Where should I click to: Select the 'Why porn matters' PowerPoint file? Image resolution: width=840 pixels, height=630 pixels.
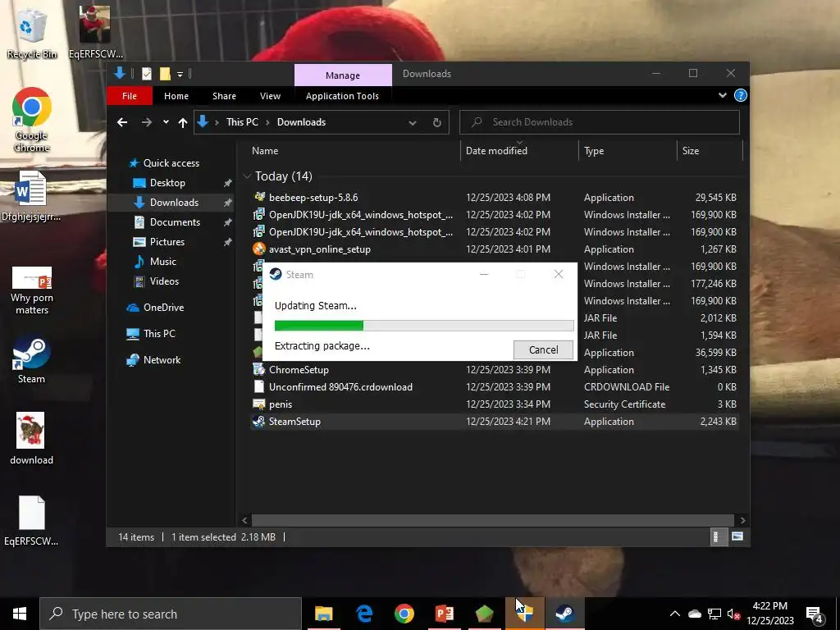point(32,290)
